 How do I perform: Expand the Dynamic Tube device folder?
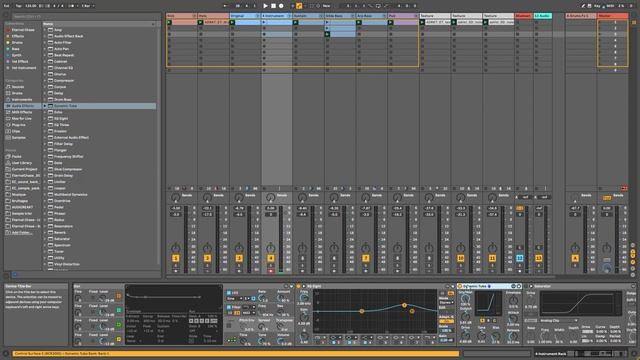(45, 106)
